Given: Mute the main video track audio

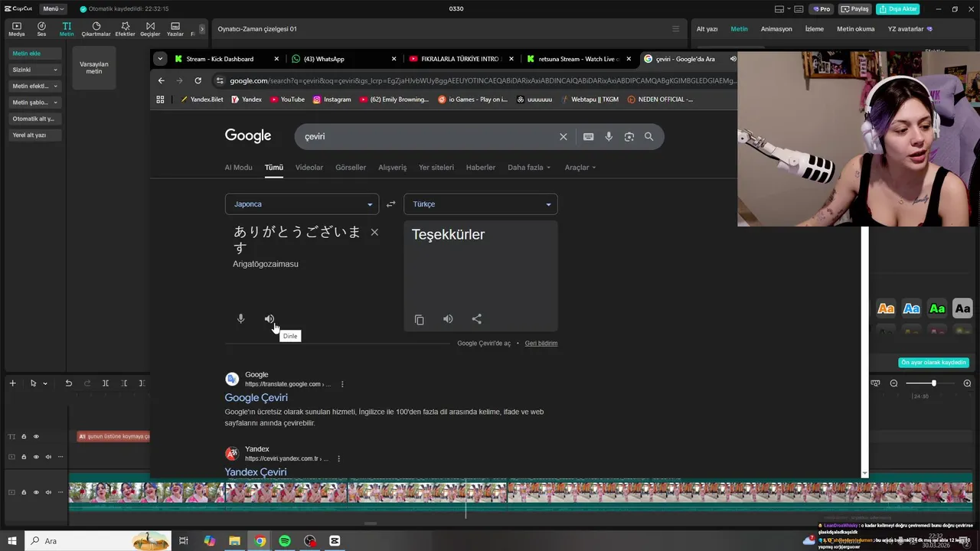Looking at the screenshot, I should [x=48, y=492].
